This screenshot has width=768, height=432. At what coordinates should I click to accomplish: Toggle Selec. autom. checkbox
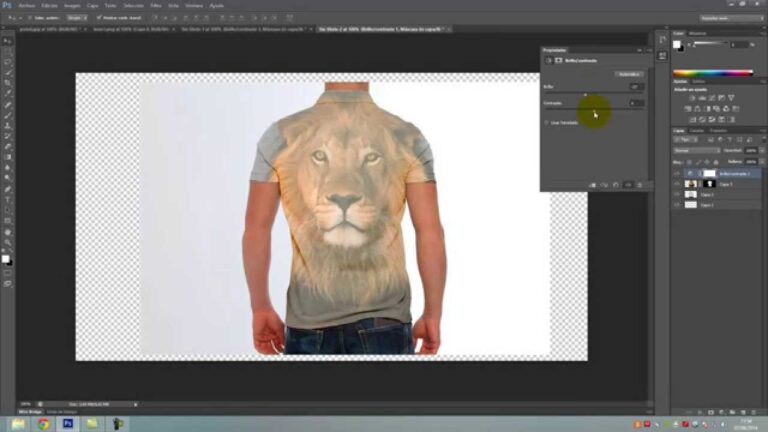click(x=30, y=18)
